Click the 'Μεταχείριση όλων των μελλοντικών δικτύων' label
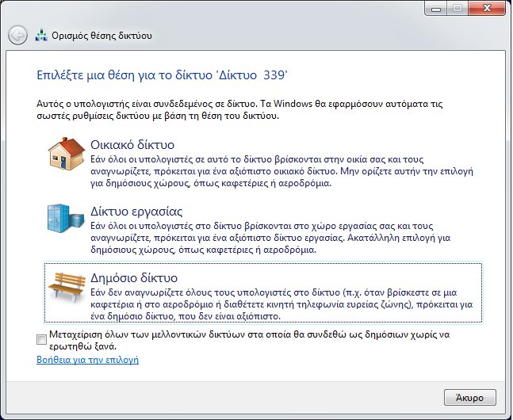Image resolution: width=513 pixels, height=420 pixels. click(249, 340)
